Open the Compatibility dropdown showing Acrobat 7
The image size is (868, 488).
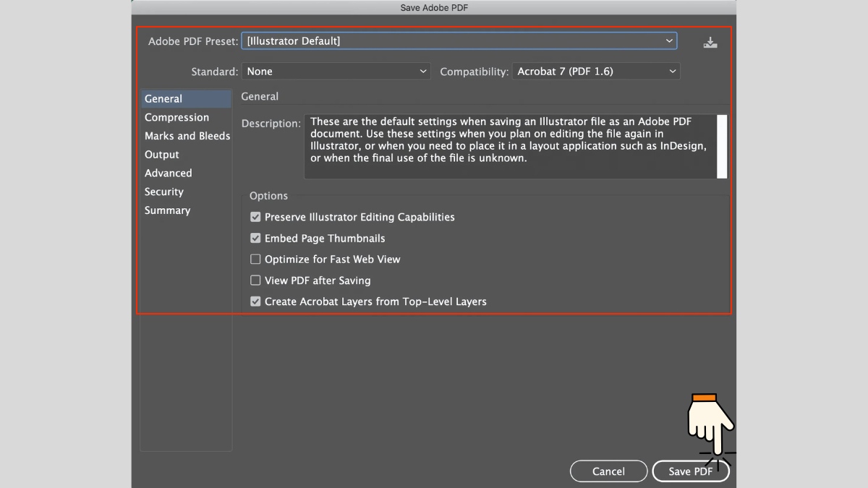[x=596, y=72]
